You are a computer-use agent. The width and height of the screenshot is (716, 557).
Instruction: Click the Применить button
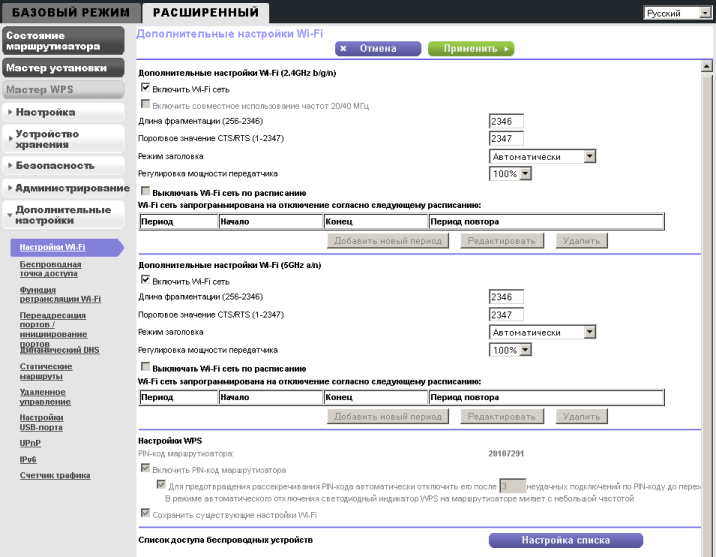[471, 48]
